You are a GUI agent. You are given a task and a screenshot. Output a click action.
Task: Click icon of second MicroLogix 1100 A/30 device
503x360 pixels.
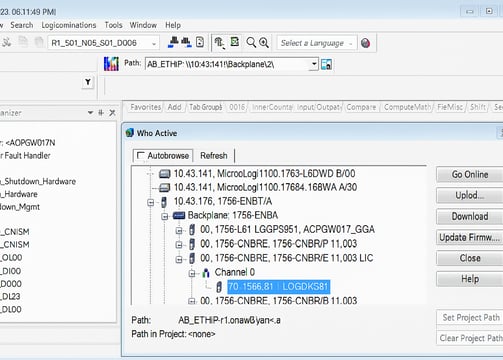pos(165,188)
